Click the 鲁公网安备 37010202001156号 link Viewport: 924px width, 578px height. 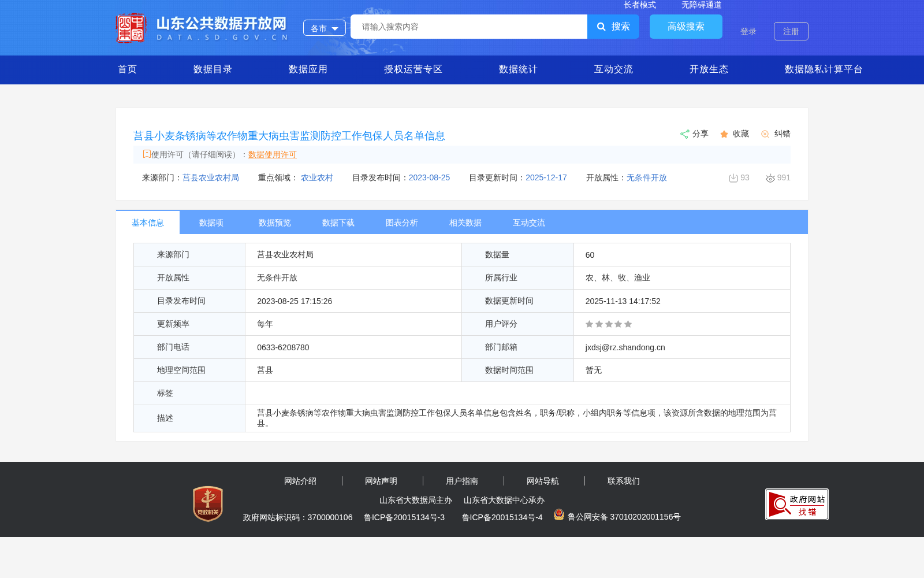[x=624, y=517]
